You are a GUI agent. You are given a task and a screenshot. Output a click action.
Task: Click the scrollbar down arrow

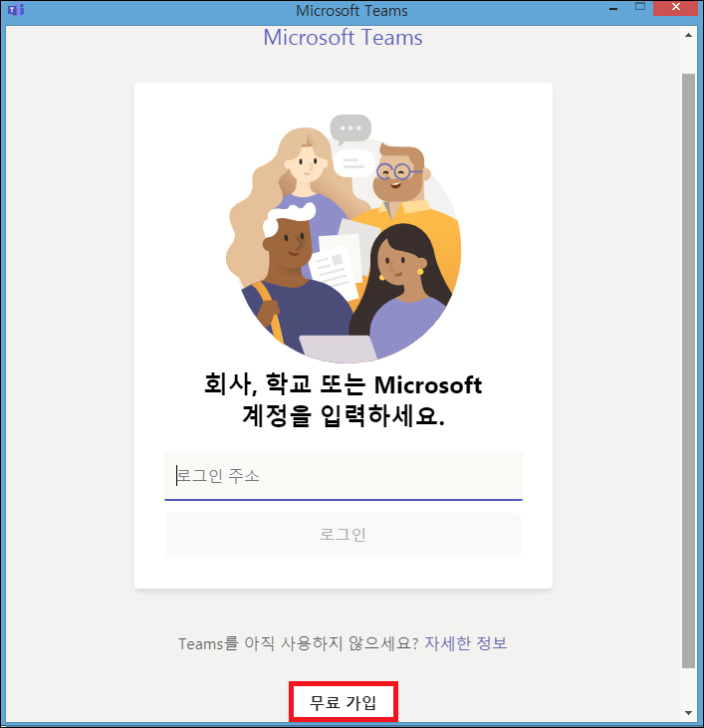[689, 713]
